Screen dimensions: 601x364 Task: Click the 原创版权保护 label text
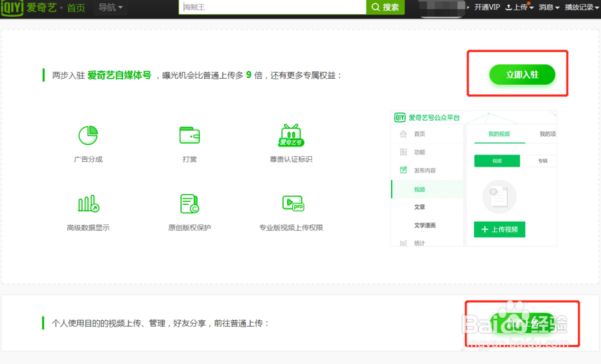point(189,228)
